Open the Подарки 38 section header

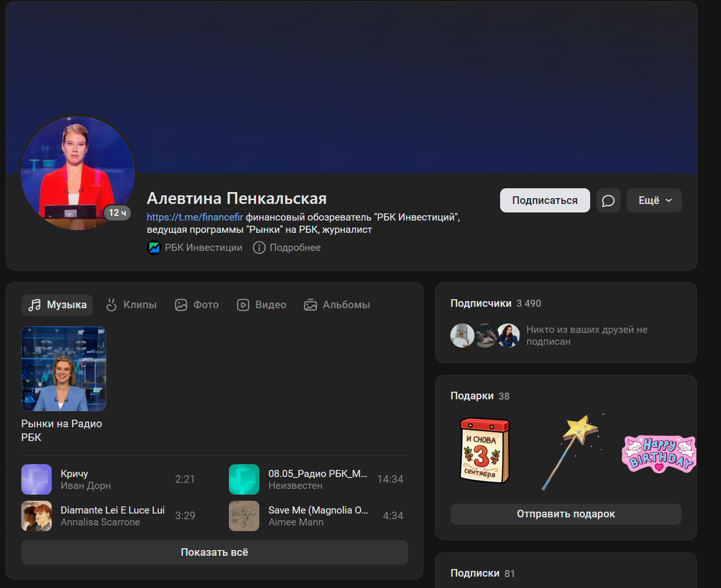pyautogui.click(x=480, y=396)
